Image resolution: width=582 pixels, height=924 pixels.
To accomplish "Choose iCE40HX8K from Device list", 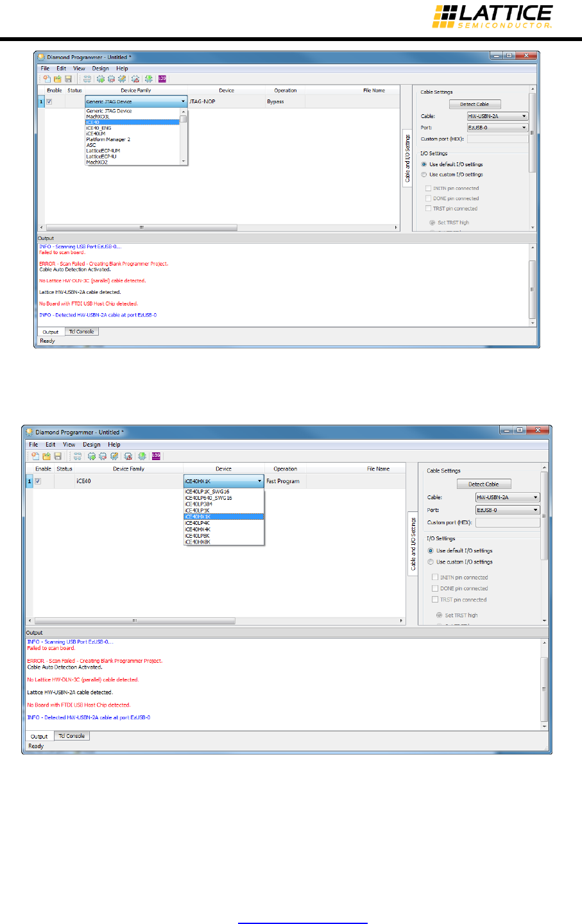I will coord(223,542).
